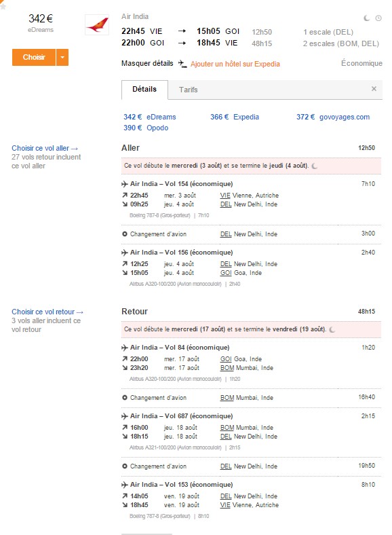
Task: Click the clock icon next to the moon
Action: pos(378,18)
